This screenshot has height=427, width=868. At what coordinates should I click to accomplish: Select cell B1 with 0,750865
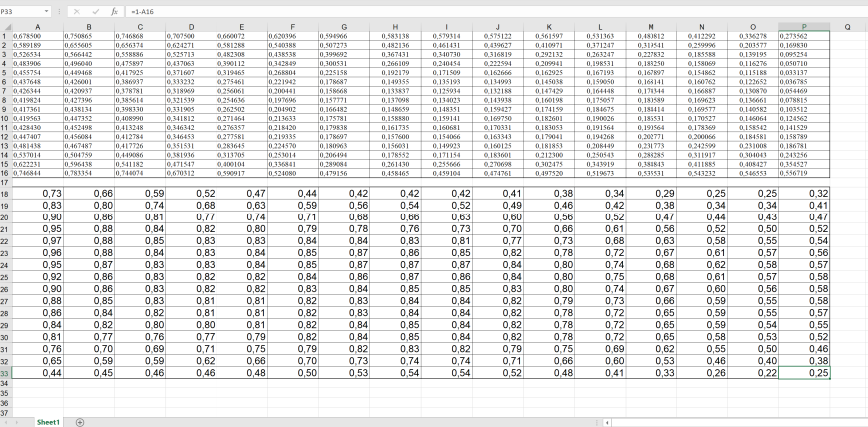click(x=89, y=35)
